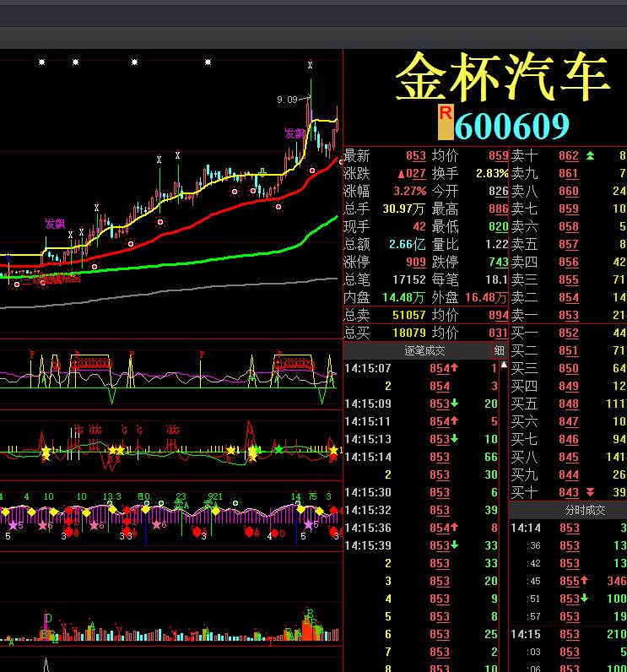The height and width of the screenshot is (672, 627).
Task: Click the 9.09 high price label on the chart
Action: click(287, 100)
